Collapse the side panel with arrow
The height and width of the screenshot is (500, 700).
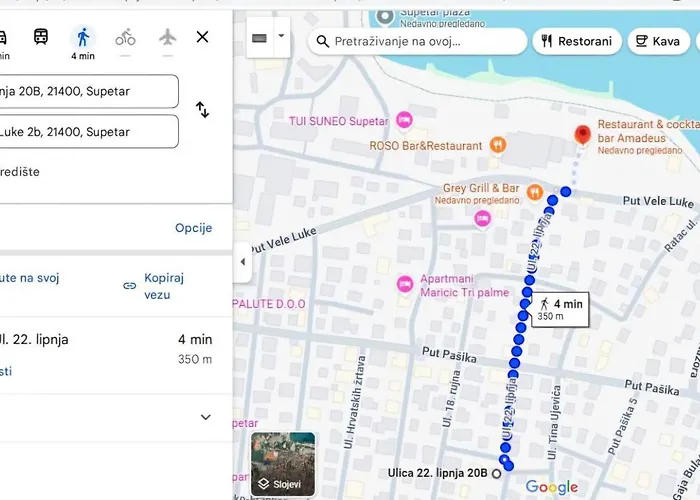242,262
